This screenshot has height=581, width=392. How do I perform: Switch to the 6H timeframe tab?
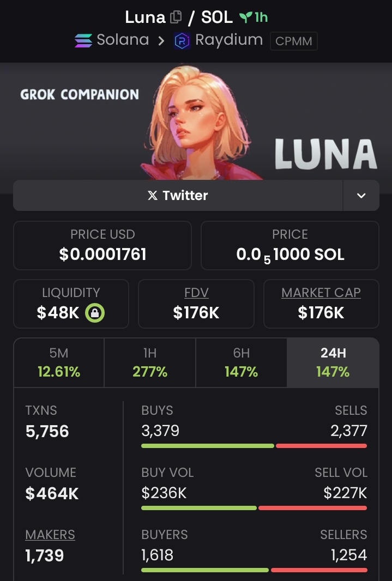pos(241,362)
